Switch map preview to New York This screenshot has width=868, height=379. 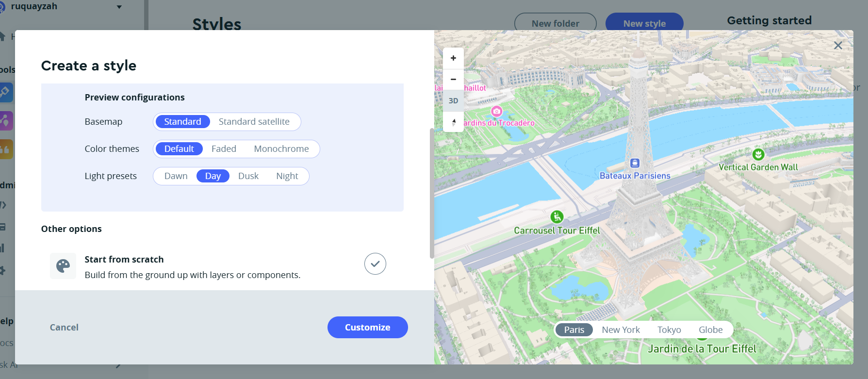pyautogui.click(x=621, y=330)
